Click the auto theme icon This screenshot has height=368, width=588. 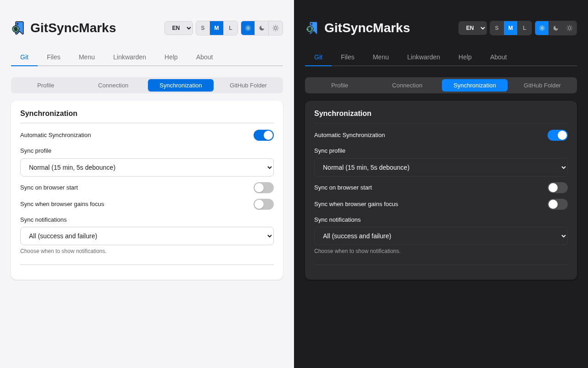(275, 28)
